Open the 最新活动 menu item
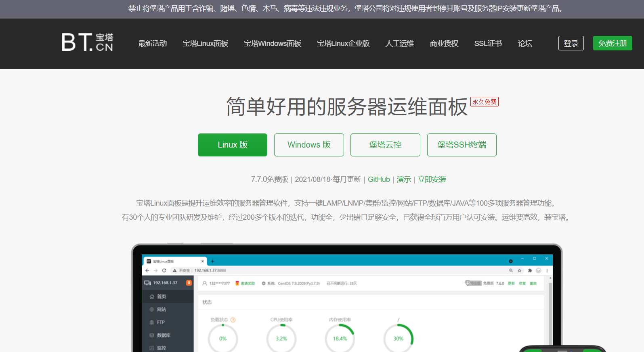 click(x=152, y=44)
